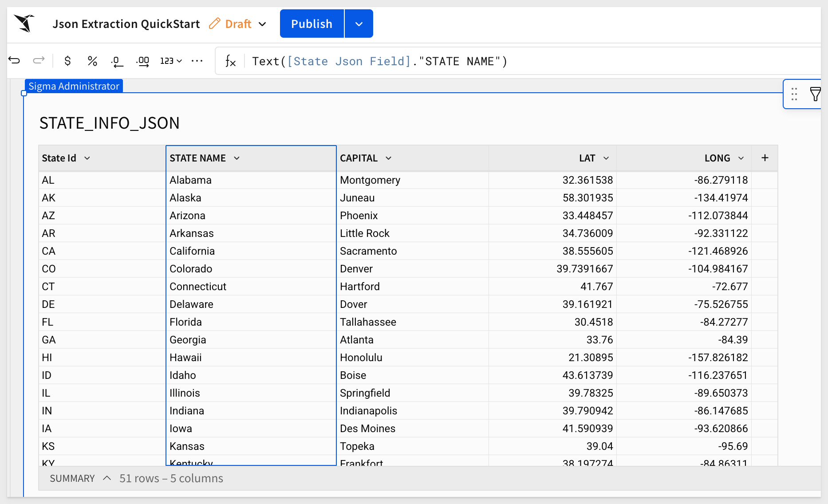This screenshot has height=504, width=828.
Task: Select the Des Moines cell
Action: tap(412, 429)
